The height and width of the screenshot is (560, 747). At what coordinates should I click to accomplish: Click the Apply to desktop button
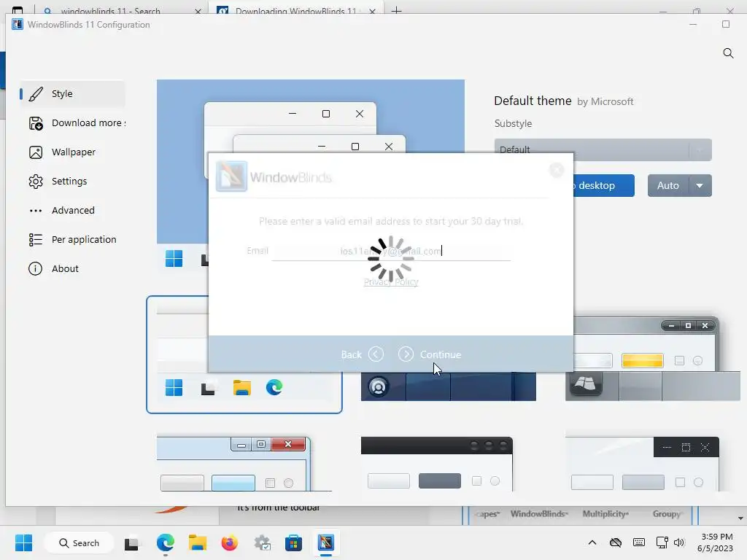[x=603, y=185]
